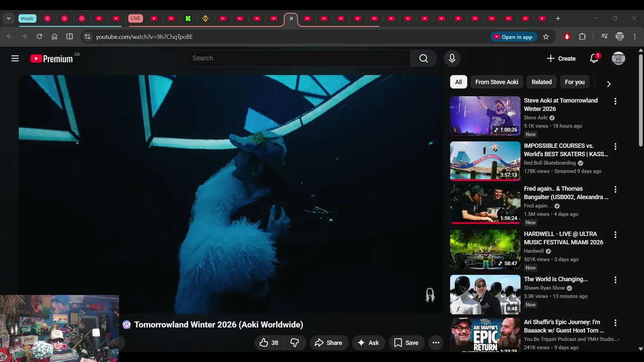Open options for Steve Aoki Tomorrowland video

[615, 102]
